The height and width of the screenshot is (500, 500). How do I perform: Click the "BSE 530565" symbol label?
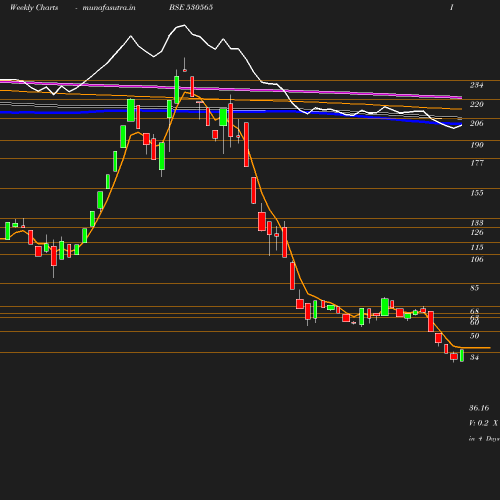pos(191,7)
